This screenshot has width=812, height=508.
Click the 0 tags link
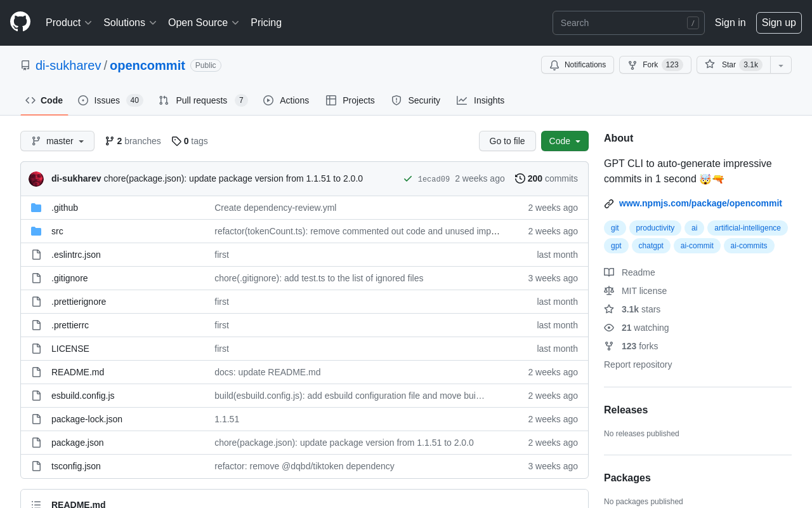click(190, 141)
